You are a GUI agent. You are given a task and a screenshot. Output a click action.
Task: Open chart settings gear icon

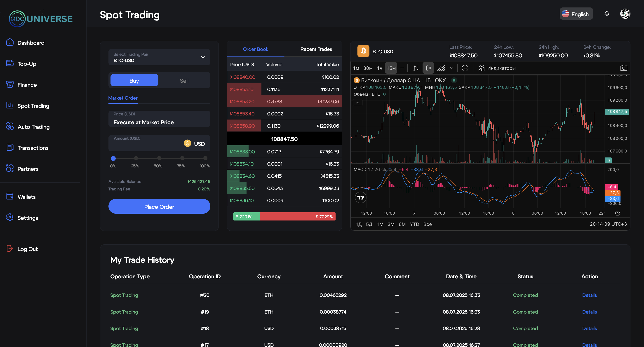617,213
